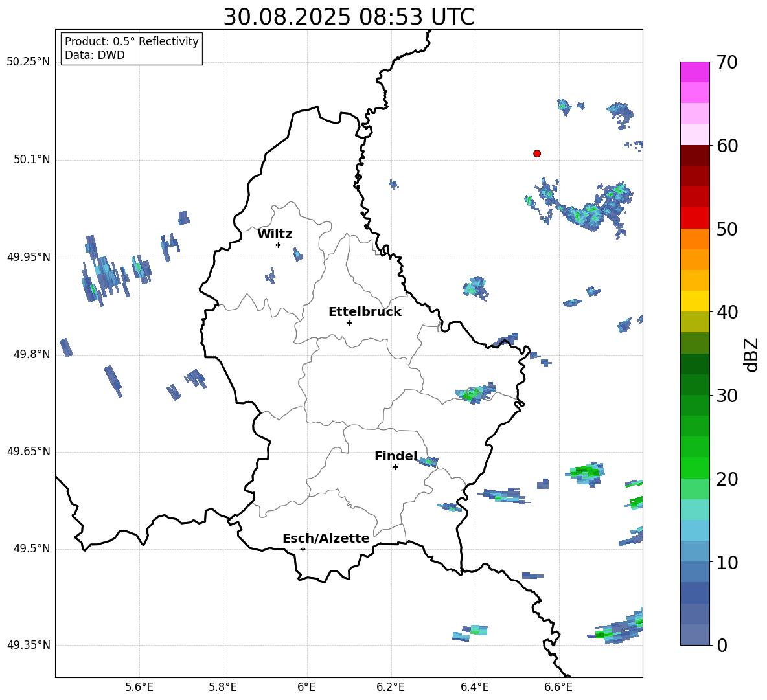Screen dimensions: 767x700
Task: Click the small radar echo beside Findel label
Action: tap(428, 461)
